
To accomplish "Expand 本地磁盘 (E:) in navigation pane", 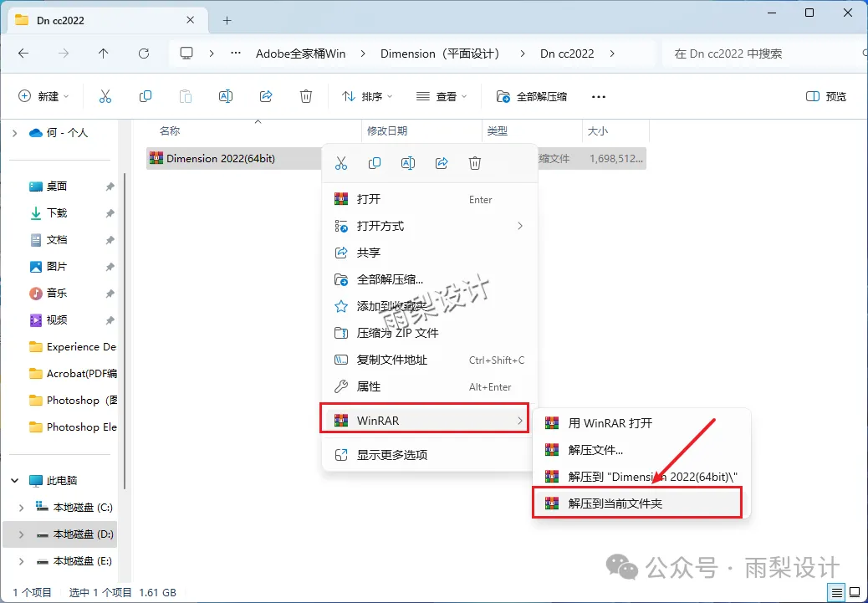I will 21,561.
